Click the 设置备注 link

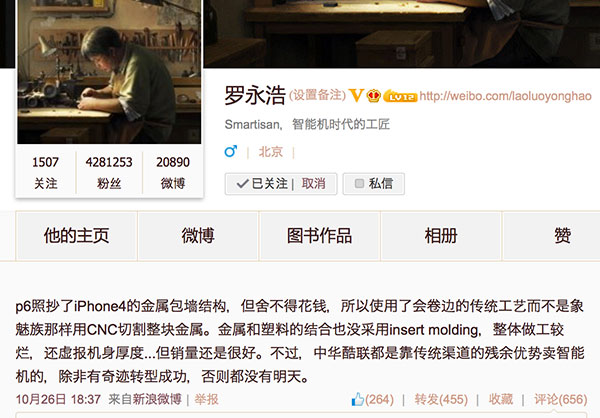point(317,95)
